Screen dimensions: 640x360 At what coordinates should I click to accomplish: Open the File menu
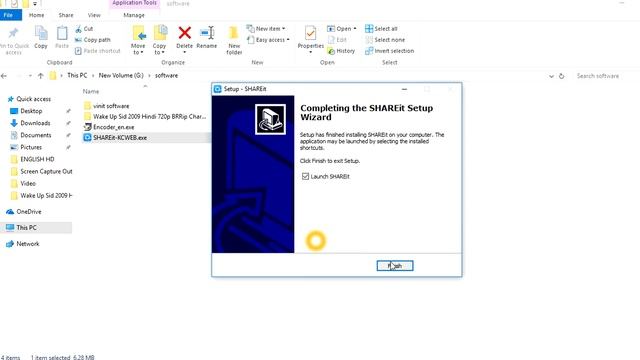9,15
